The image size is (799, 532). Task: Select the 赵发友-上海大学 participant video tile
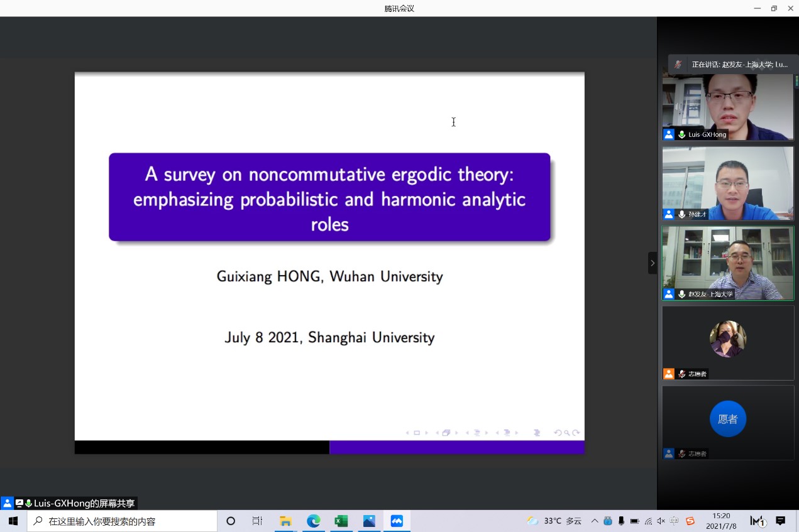click(x=727, y=263)
